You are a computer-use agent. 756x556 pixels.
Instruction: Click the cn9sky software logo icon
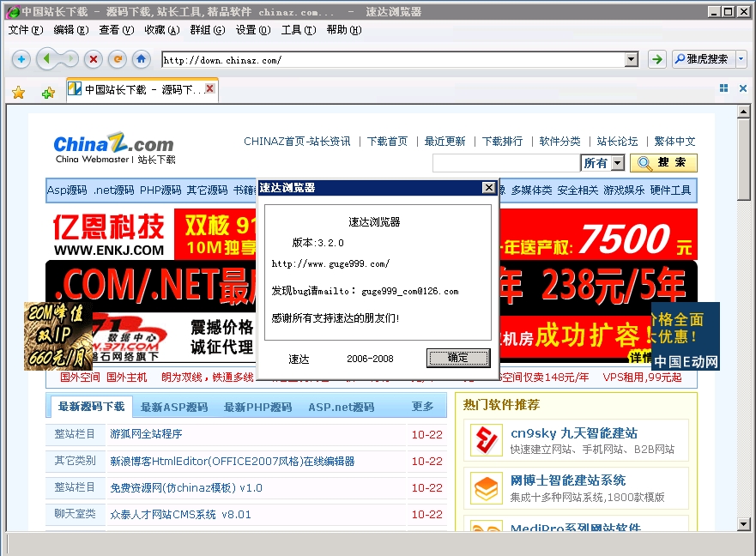point(486,440)
